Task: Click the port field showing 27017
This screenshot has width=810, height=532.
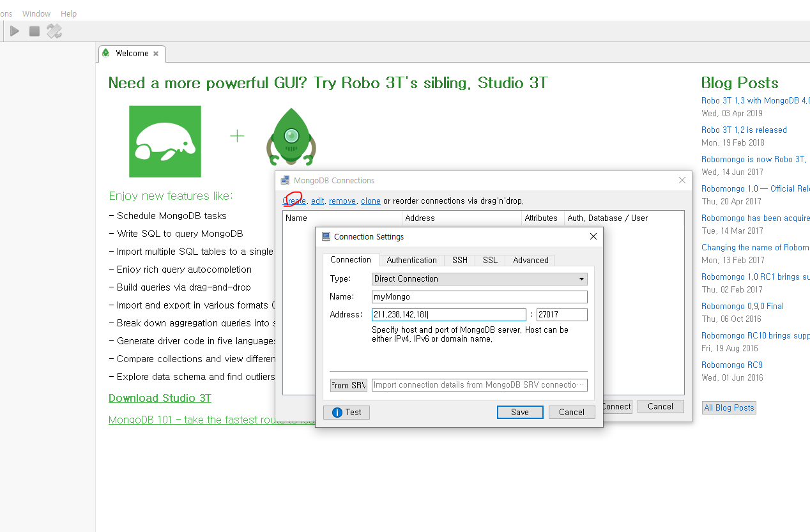Action: (562, 314)
